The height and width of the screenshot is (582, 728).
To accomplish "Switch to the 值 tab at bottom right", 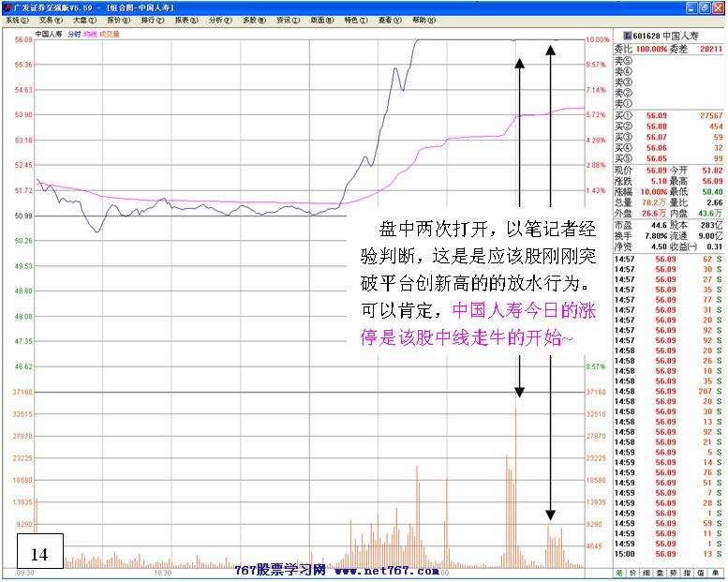I will [x=701, y=574].
